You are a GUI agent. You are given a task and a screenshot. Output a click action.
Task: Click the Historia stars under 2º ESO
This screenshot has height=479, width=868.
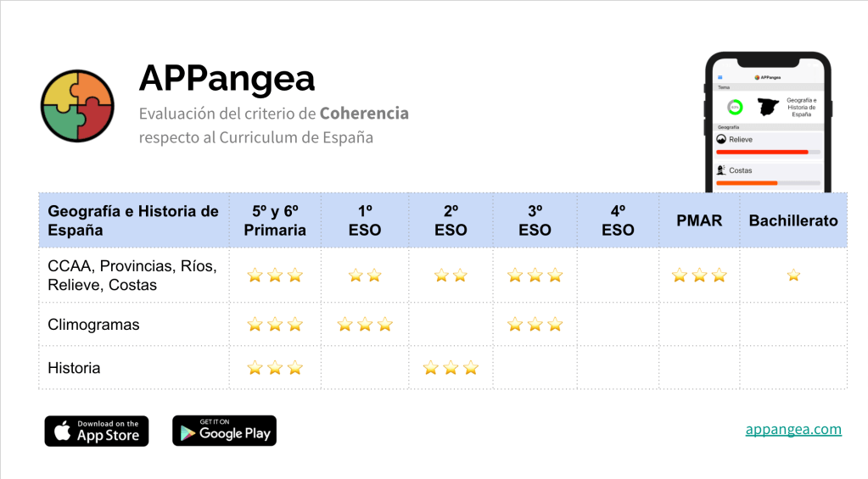tap(451, 368)
